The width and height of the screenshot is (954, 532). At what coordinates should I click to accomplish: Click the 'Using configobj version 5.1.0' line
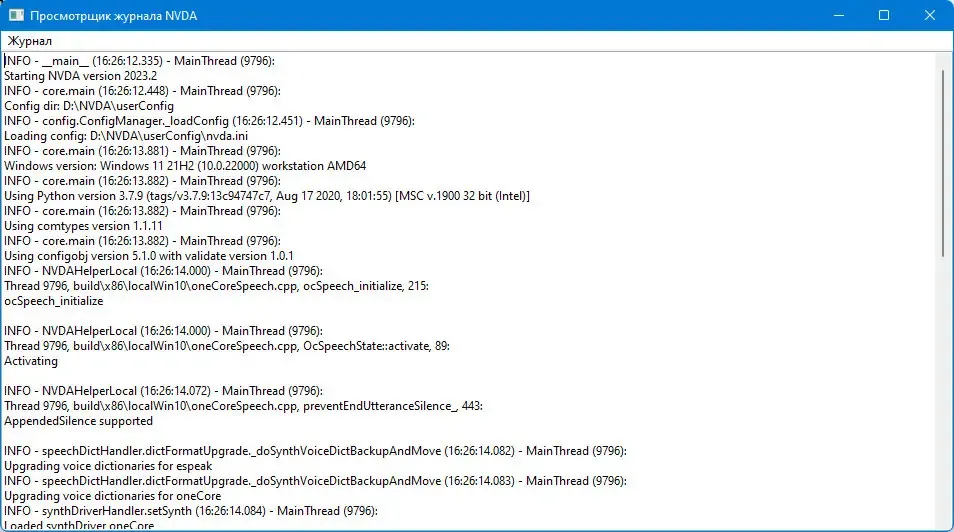click(x=148, y=256)
